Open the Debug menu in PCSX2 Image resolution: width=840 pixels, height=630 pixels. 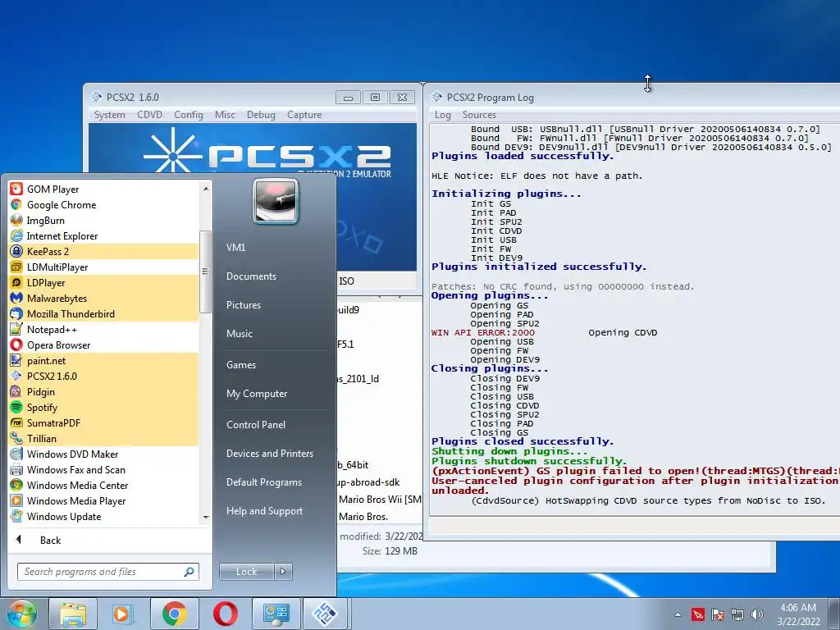point(261,115)
